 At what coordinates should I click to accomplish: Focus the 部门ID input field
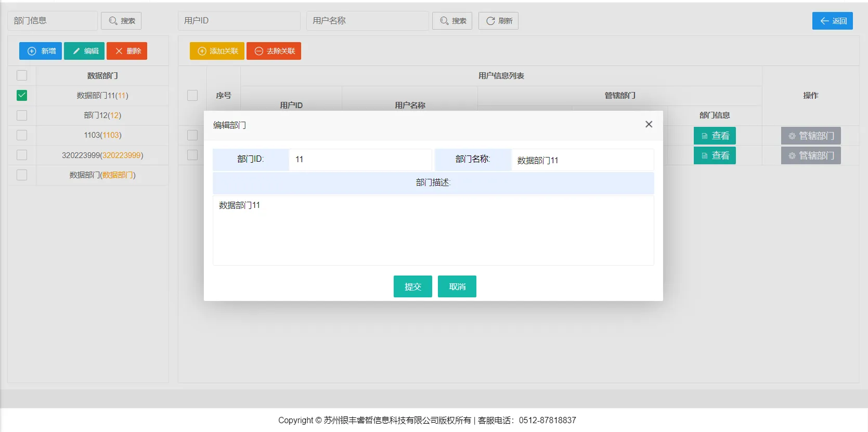pyautogui.click(x=360, y=160)
